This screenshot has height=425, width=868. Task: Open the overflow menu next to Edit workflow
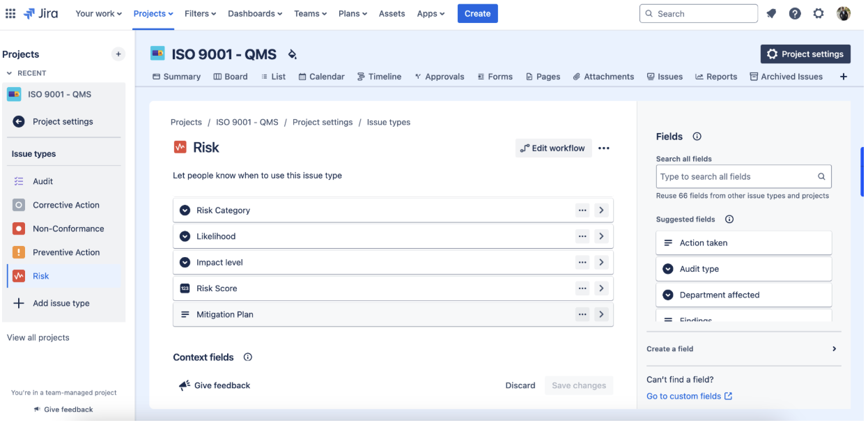[x=604, y=148]
